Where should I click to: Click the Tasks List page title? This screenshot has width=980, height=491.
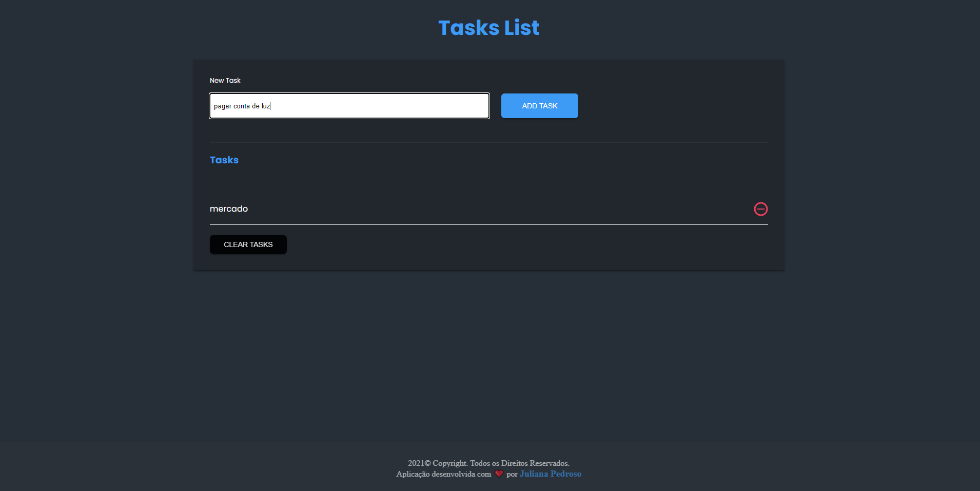pos(488,27)
